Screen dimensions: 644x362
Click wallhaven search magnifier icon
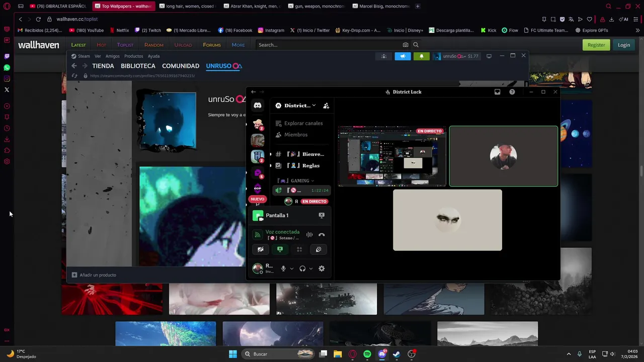[x=416, y=45]
